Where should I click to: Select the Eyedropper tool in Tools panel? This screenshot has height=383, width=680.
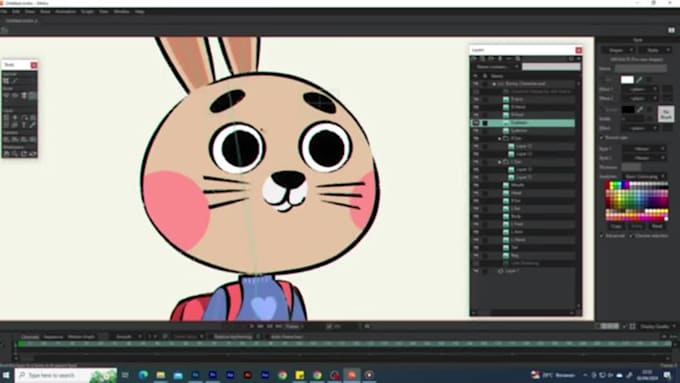[x=33, y=125]
